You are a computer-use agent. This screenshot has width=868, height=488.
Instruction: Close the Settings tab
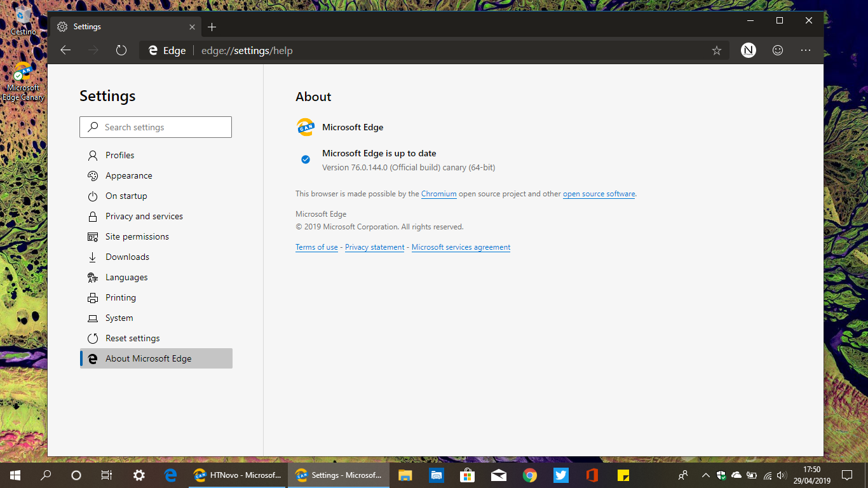click(193, 27)
